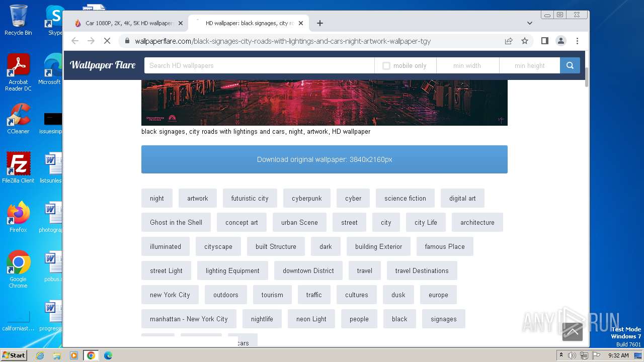Open the cyberpunk tag
Screen dimensions: 644x362
pyautogui.click(x=307, y=198)
